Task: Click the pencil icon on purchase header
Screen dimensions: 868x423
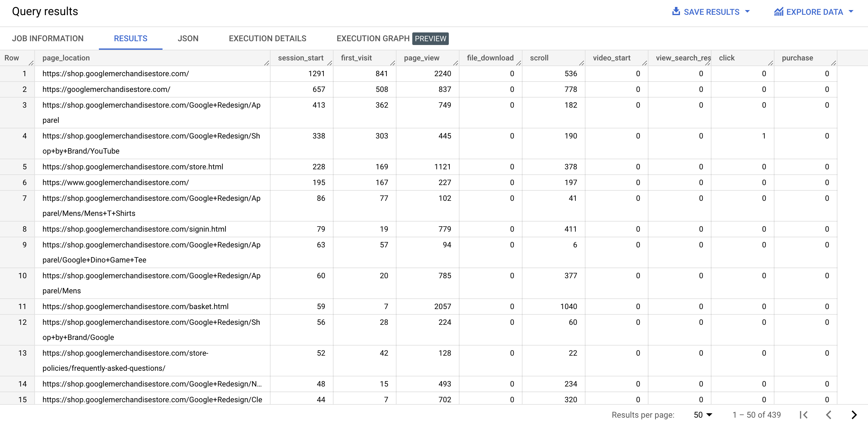Action: click(x=834, y=63)
